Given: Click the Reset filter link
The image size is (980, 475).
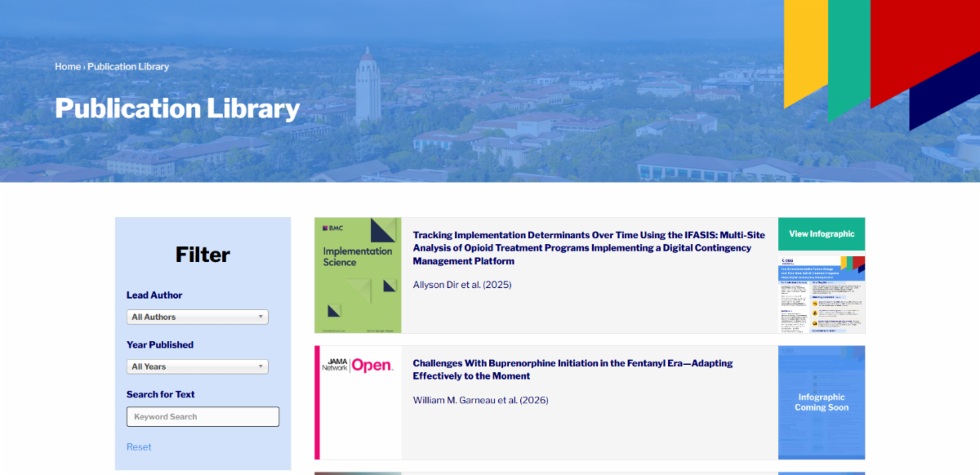Looking at the screenshot, I should 139,447.
